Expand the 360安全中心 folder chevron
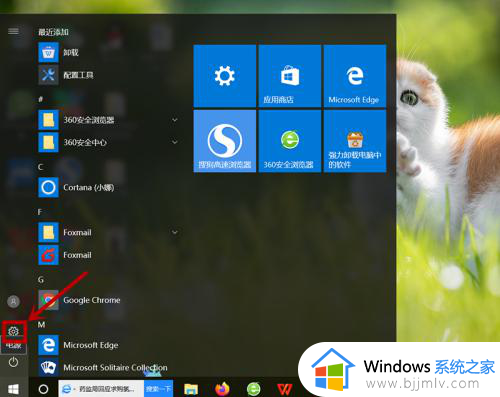 click(175, 142)
